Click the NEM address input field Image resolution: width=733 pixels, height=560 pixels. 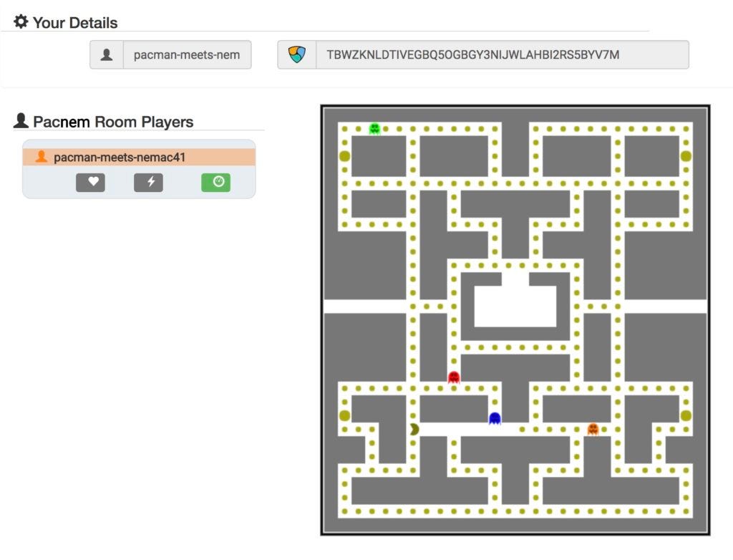(503, 54)
